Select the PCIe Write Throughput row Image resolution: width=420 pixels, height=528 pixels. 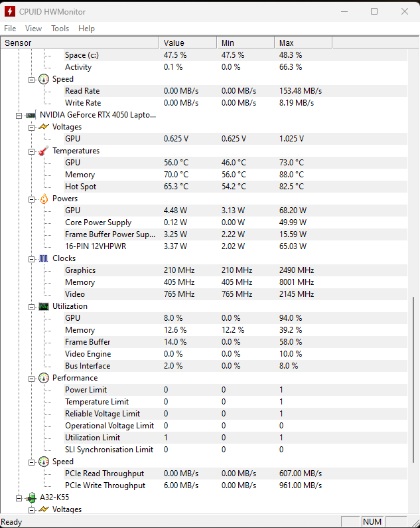point(105,485)
